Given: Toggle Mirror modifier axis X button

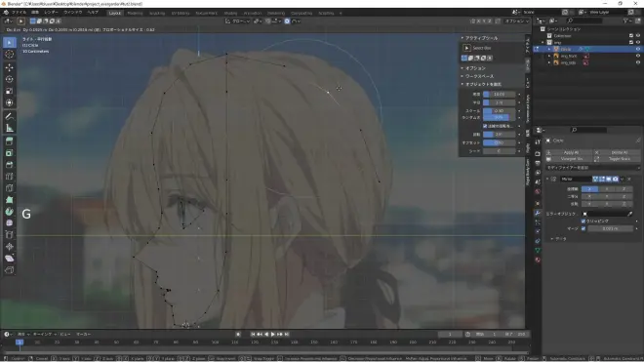Looking at the screenshot, I should point(589,189).
